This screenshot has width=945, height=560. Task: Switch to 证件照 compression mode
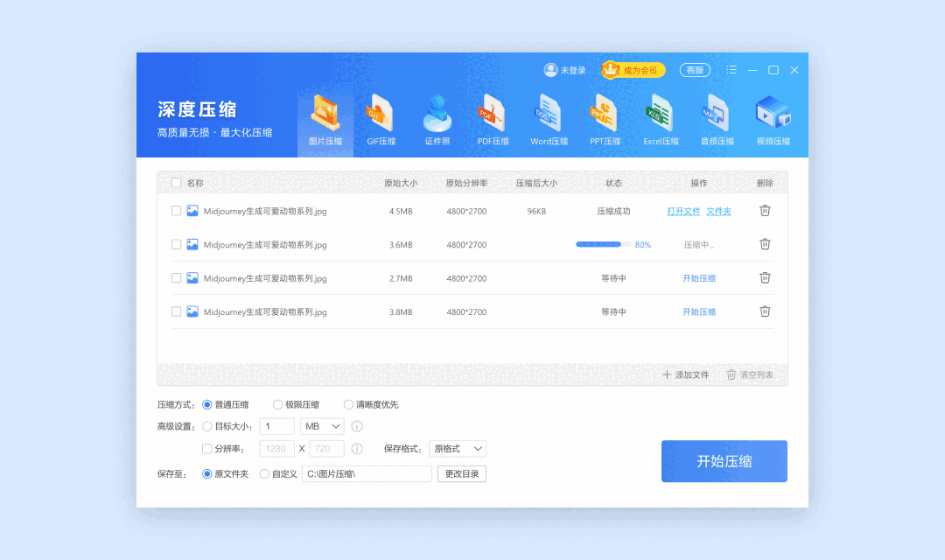(437, 118)
